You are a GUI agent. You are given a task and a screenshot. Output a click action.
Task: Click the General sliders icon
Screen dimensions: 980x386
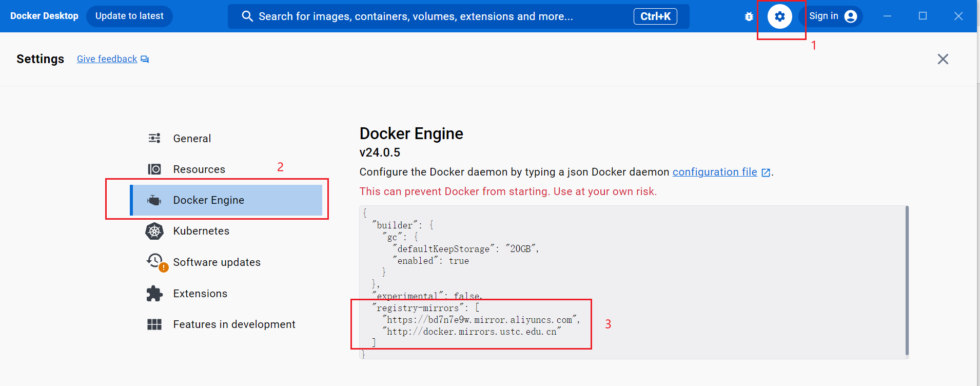pyautogui.click(x=154, y=138)
